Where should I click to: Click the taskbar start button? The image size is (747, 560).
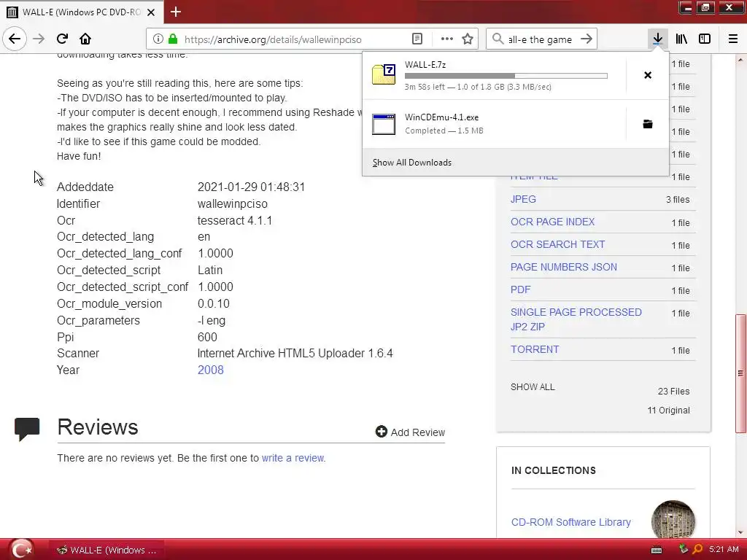(x=21, y=550)
